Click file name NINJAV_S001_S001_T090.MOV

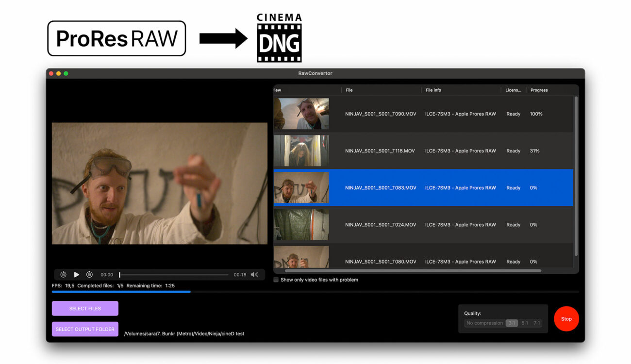click(x=381, y=114)
